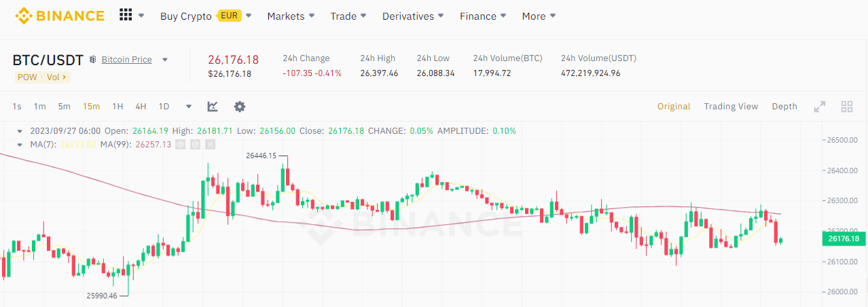The height and width of the screenshot is (307, 868).
Task: Toggle MA indicator visibility eye icon
Action: [x=181, y=144]
